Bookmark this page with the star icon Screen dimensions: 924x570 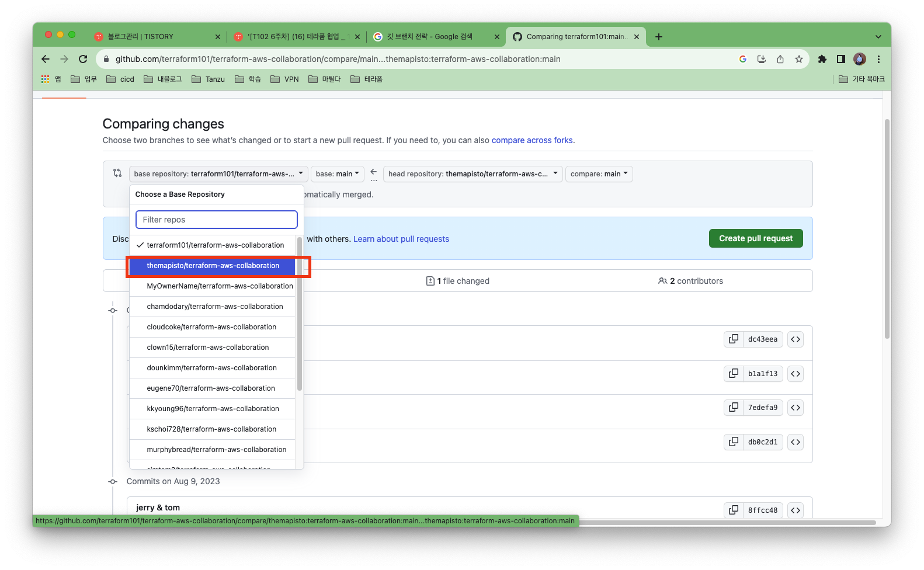798,59
